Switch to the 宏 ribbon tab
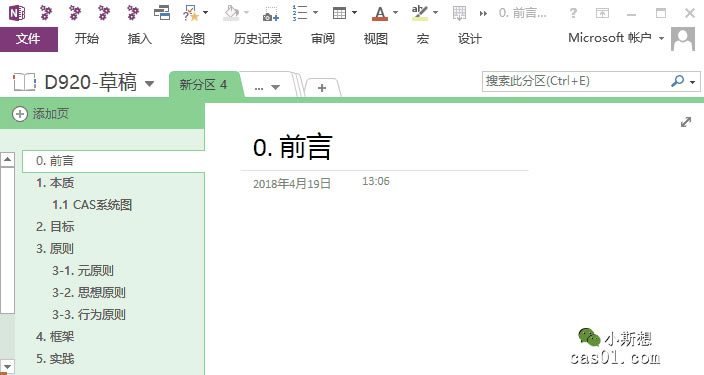This screenshot has width=704, height=375. tap(423, 39)
